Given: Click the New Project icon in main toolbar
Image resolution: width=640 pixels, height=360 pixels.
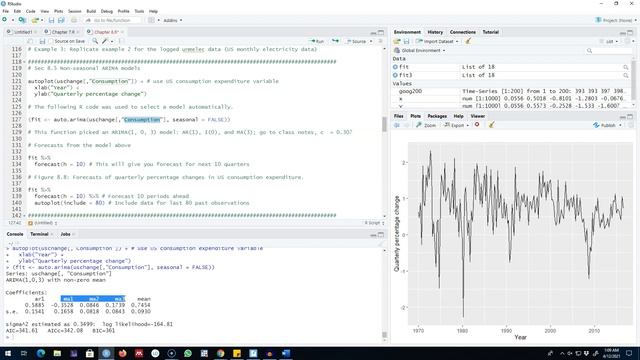Looking at the screenshot, I should click(22, 20).
